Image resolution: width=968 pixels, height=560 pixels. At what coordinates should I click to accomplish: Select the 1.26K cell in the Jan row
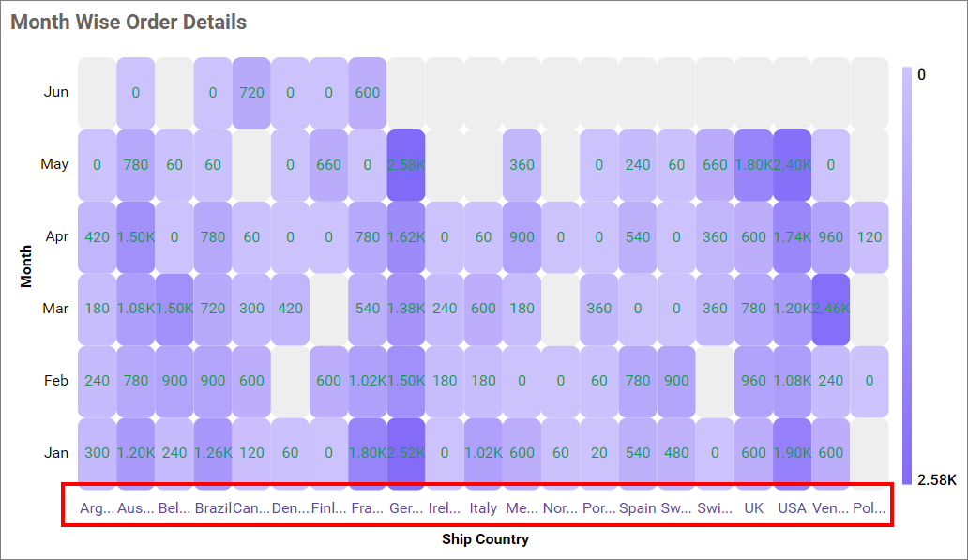click(x=213, y=453)
